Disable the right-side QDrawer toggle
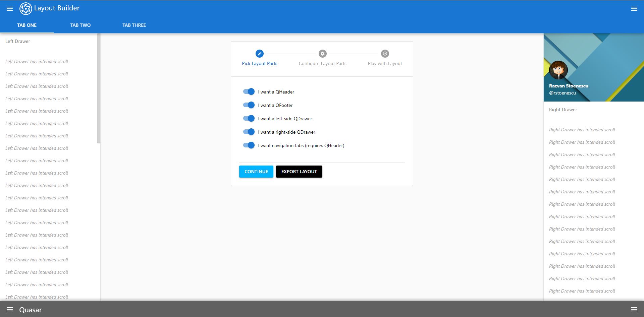 249,132
